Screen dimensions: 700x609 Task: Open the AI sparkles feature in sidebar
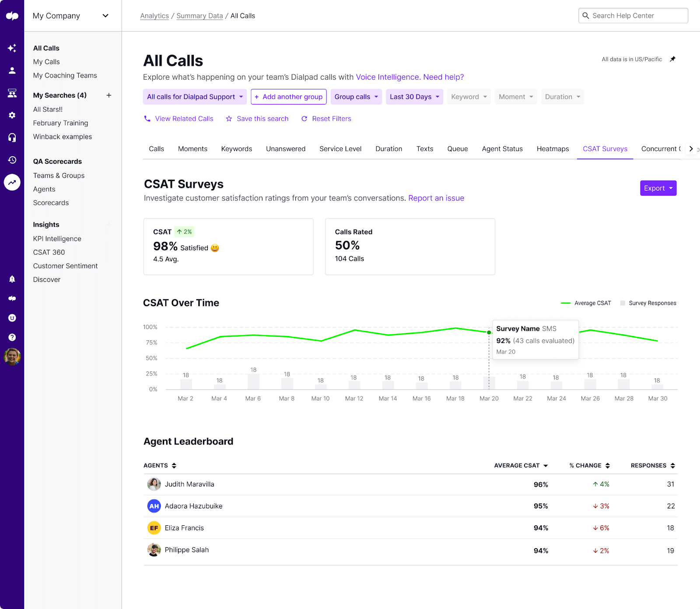pos(12,48)
